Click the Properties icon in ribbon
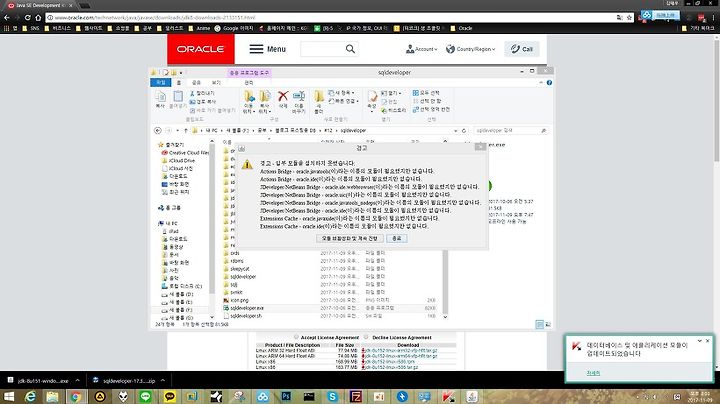The height and width of the screenshot is (404, 720). pyautogui.click(x=372, y=101)
